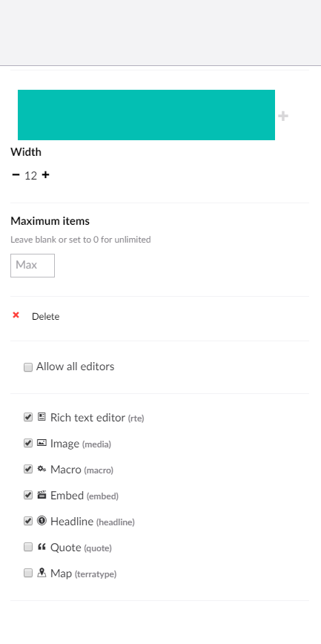This screenshot has width=321, height=644.
Task: Click the Image media icon
Action: tap(42, 443)
